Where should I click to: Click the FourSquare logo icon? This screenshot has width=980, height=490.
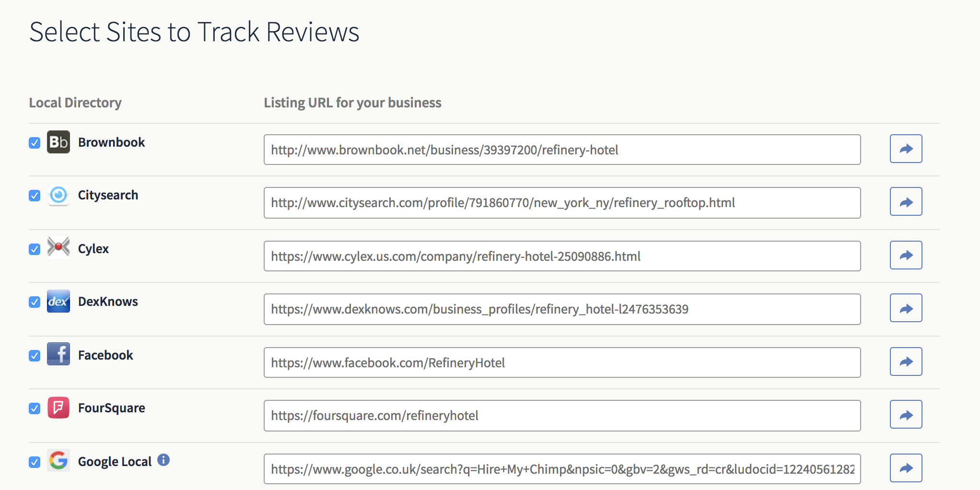tap(58, 408)
